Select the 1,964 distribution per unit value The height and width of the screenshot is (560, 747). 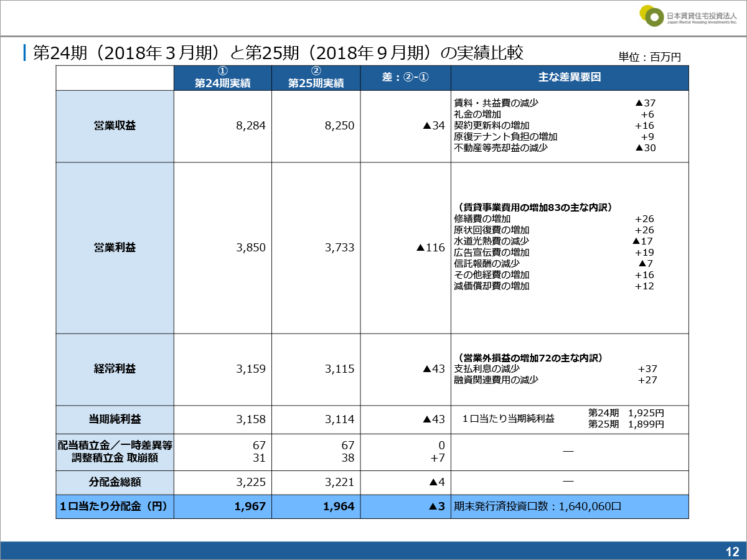coord(339,506)
